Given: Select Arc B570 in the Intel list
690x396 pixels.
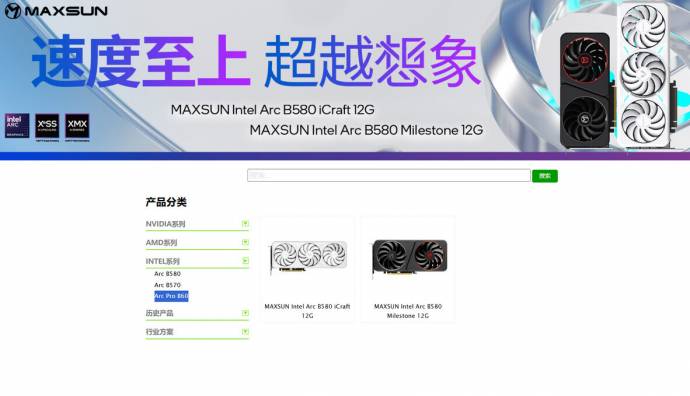Looking at the screenshot, I should (167, 285).
